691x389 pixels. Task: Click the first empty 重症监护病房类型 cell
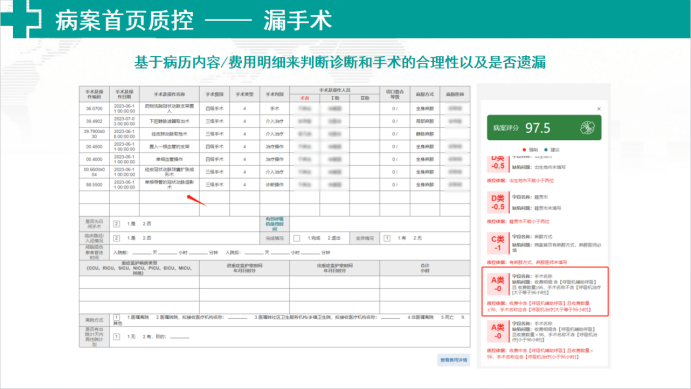(139, 282)
